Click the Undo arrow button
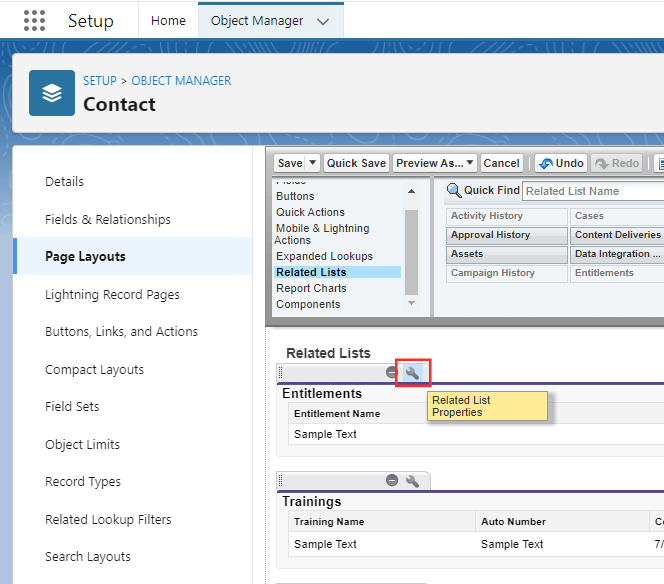 click(561, 163)
